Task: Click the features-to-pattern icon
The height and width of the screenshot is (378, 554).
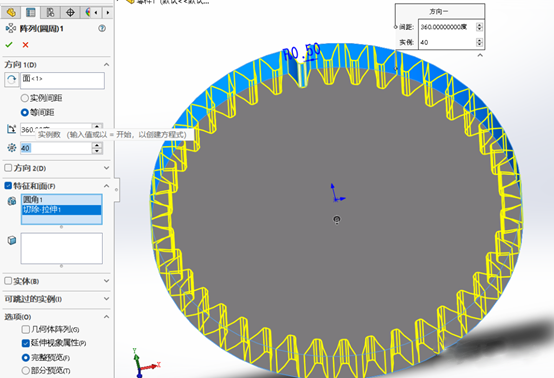Action: 12,201
